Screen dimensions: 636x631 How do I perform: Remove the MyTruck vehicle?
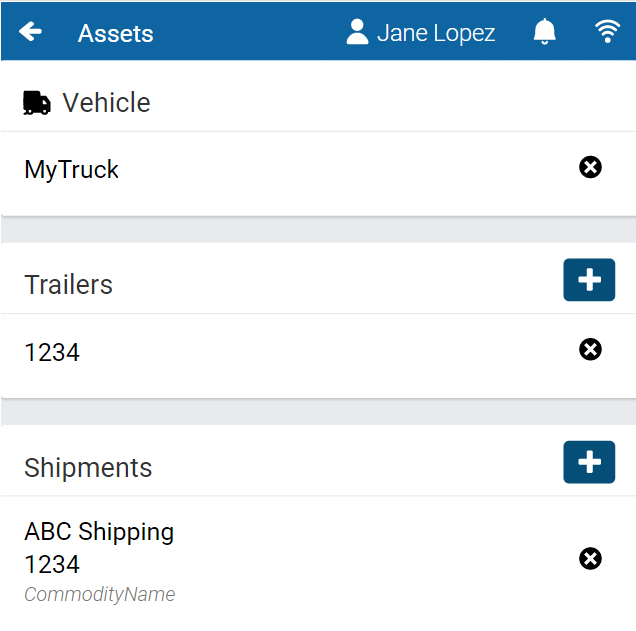click(590, 167)
